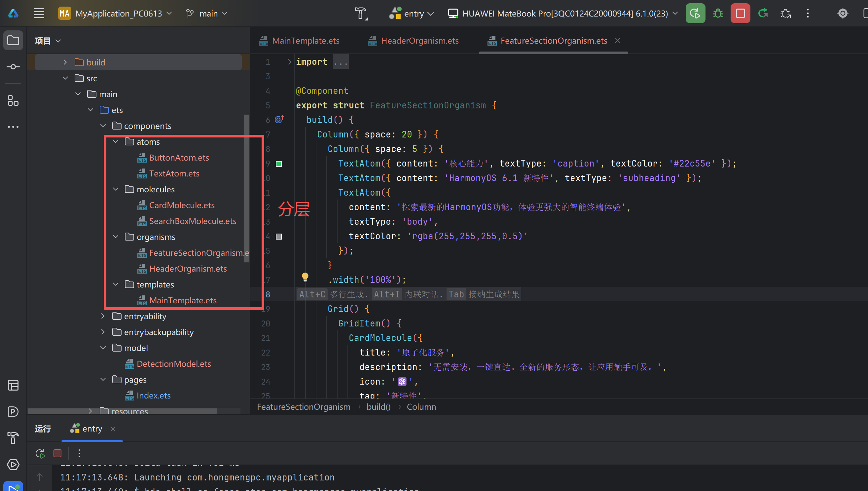
Task: Open the main git branch dropdown
Action: pos(207,14)
